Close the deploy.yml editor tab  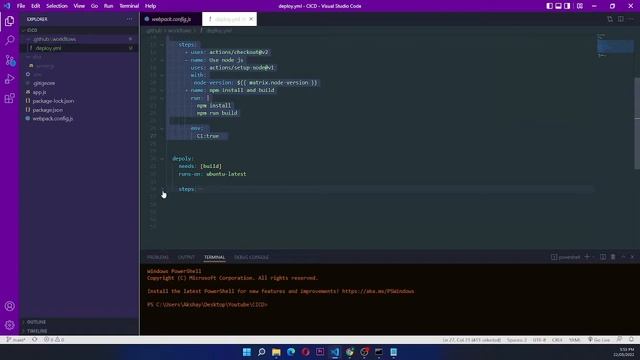point(251,19)
